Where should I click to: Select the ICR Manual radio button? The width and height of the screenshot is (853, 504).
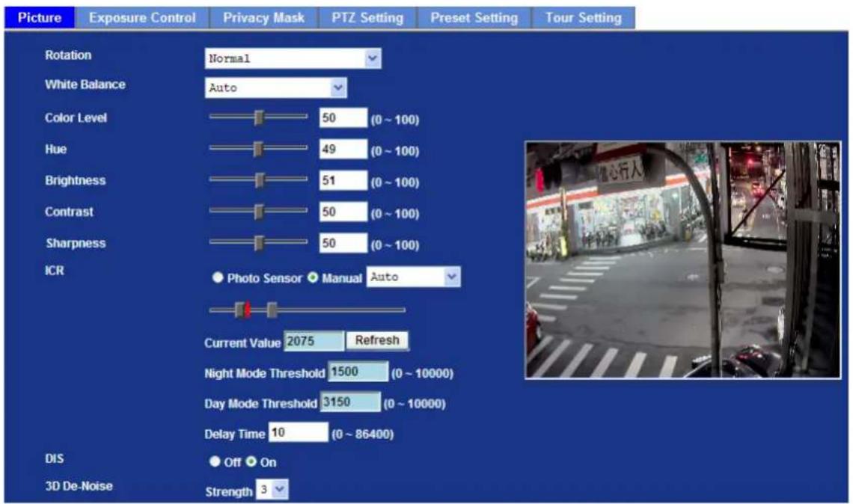[313, 278]
